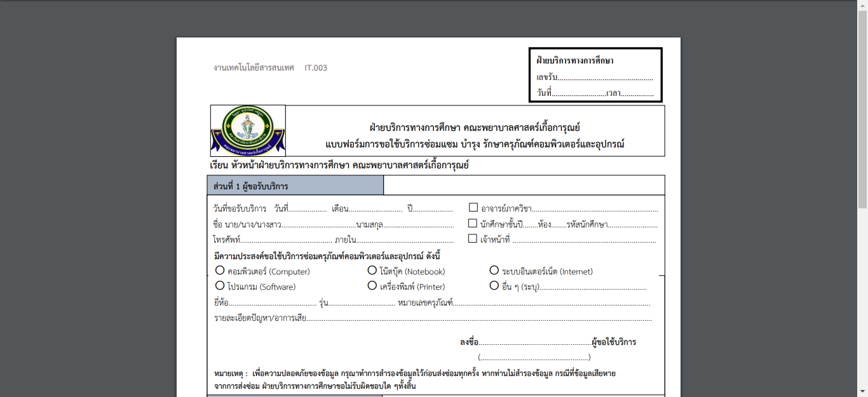Click the นามสกุล dotted line field

[x=418, y=224]
